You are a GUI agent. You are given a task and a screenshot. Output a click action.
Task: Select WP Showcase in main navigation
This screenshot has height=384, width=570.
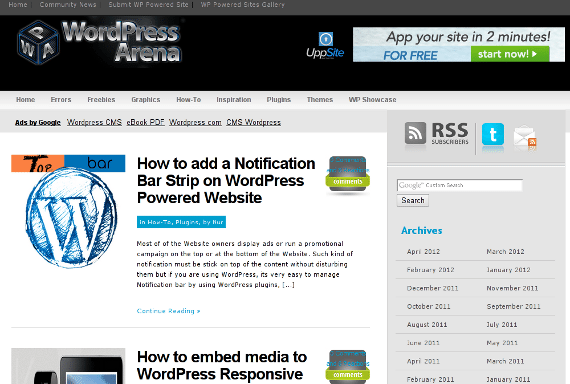point(372,100)
